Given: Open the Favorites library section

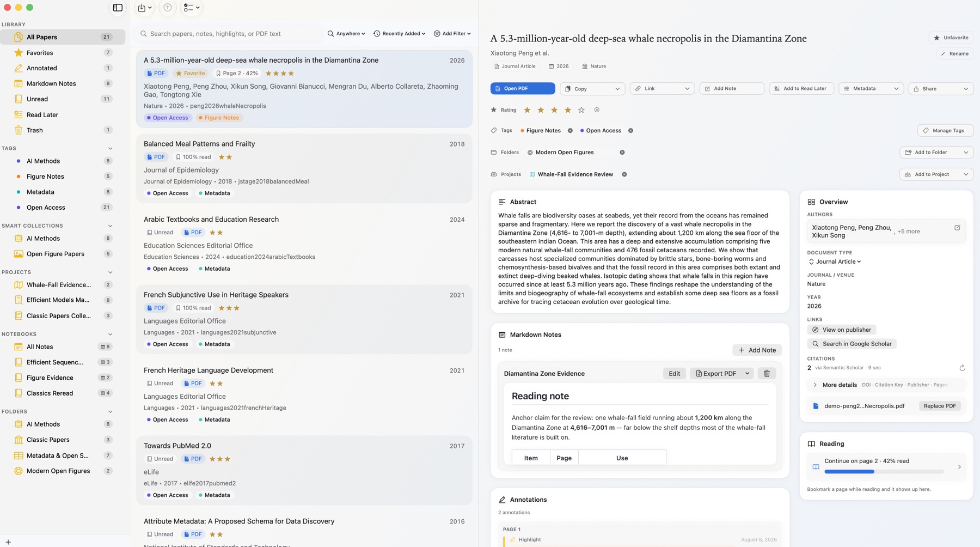Looking at the screenshot, I should (63, 53).
